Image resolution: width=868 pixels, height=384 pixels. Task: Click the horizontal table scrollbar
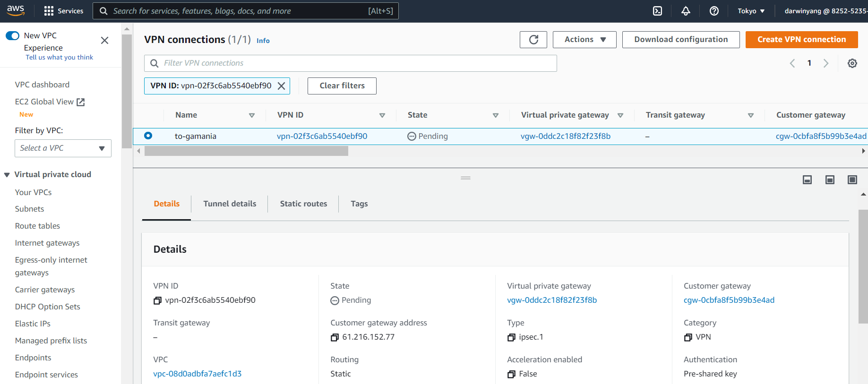(x=246, y=151)
